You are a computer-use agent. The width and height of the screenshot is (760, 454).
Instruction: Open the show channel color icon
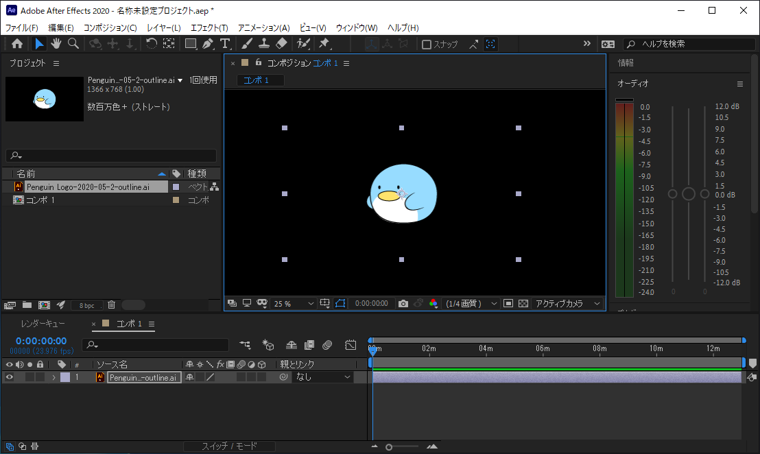[x=433, y=303]
